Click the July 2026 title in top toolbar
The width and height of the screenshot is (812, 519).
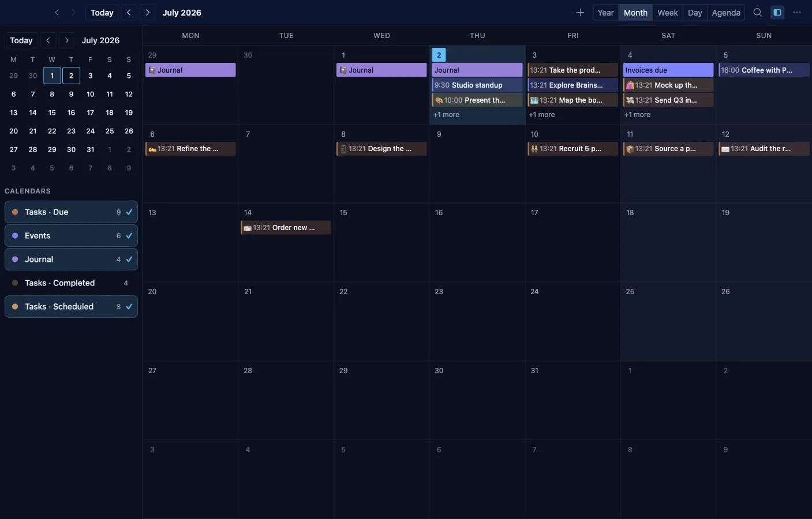pyautogui.click(x=182, y=12)
